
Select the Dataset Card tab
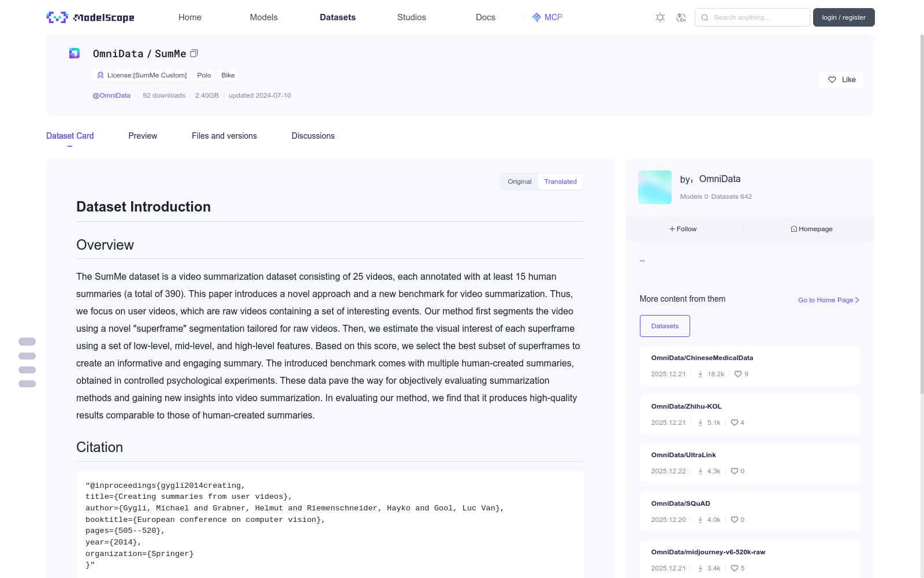coord(70,136)
